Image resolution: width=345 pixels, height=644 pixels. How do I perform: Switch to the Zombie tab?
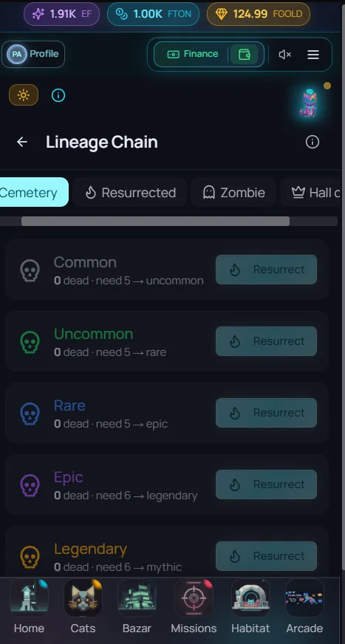coord(233,192)
